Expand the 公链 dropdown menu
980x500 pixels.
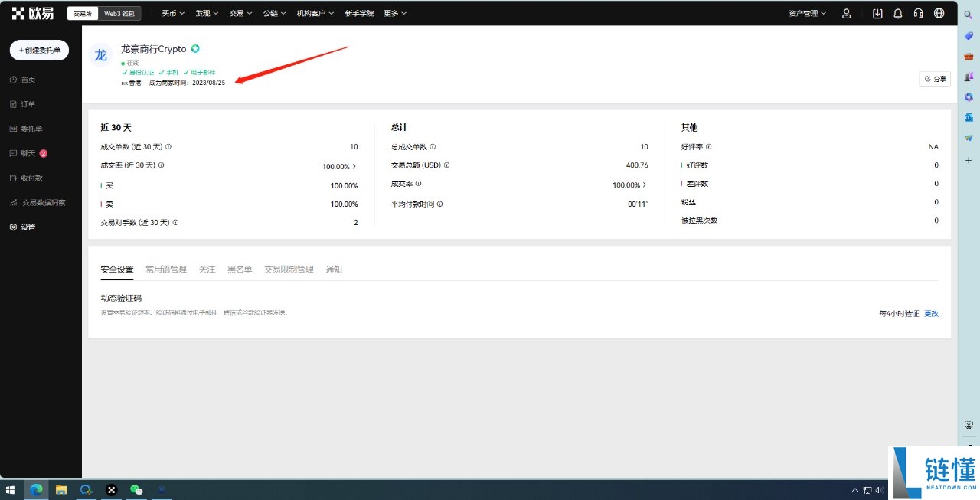[x=274, y=13]
